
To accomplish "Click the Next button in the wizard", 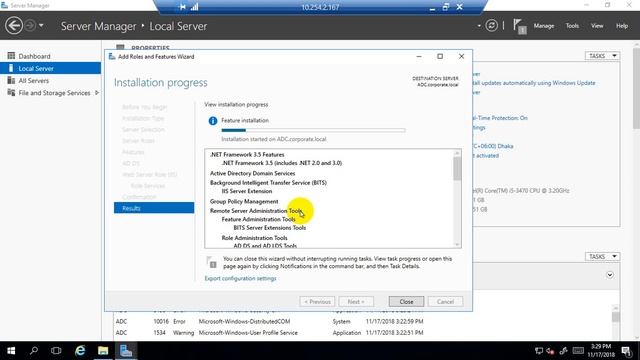I will (x=356, y=302).
